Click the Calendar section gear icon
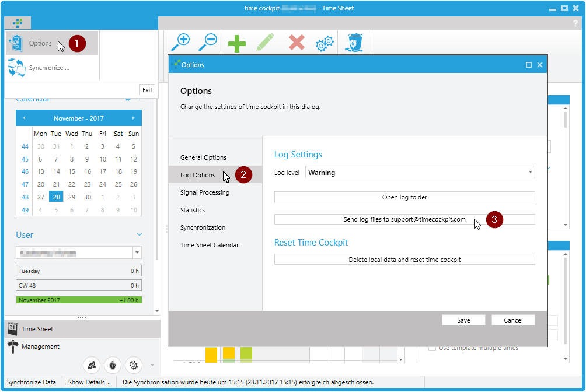The height and width of the screenshot is (392, 586). point(128,99)
